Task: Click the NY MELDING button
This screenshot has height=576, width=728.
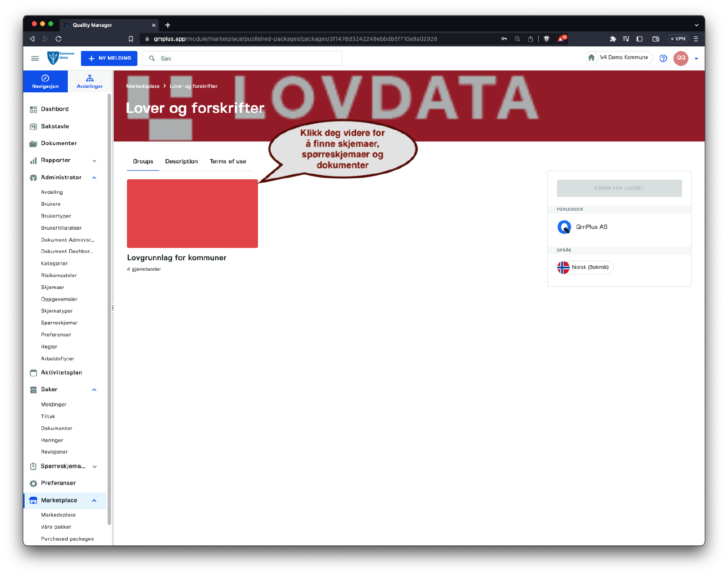Action: pyautogui.click(x=109, y=58)
